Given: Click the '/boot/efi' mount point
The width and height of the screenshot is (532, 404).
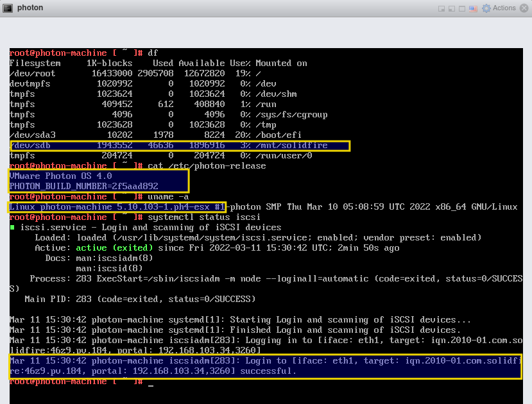Looking at the screenshot, I should [x=279, y=135].
